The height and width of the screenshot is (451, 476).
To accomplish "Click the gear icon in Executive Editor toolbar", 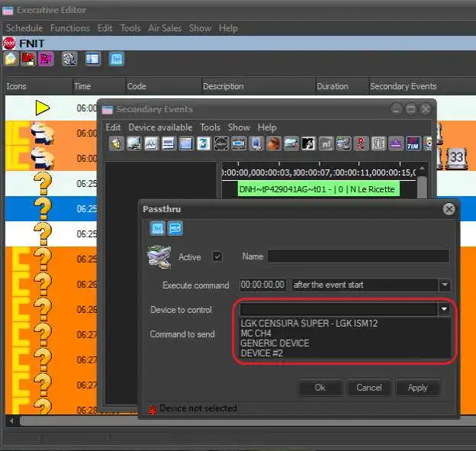I will tap(69, 59).
